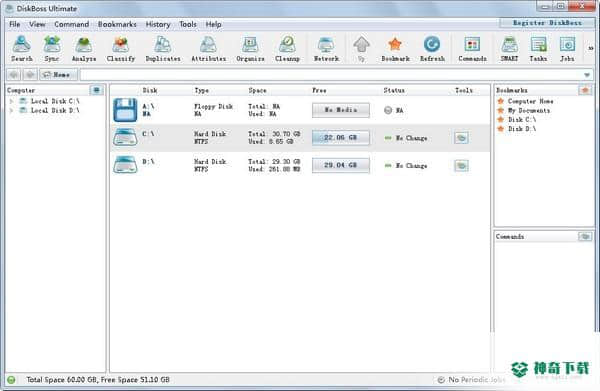Click the 29.04 GB free-space bar
The image size is (600, 391).
[341, 165]
